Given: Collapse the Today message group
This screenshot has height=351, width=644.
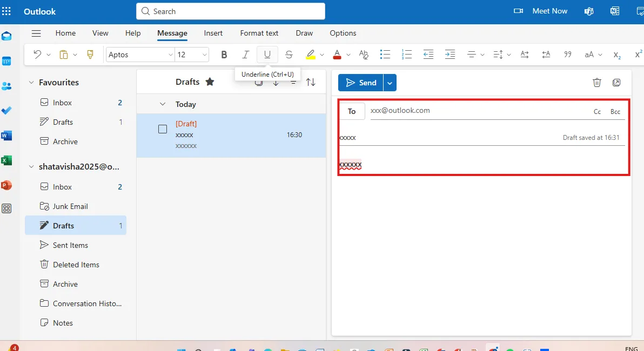Looking at the screenshot, I should 163,104.
